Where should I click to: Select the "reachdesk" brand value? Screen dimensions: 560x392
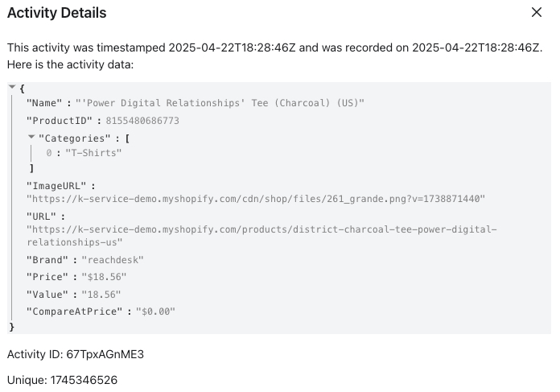[112, 260]
